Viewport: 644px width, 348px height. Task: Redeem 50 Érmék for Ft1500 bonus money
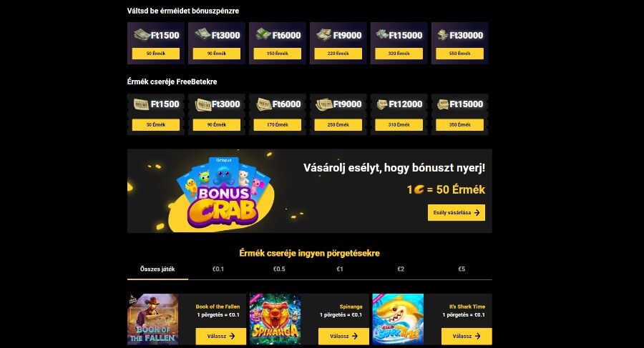point(156,54)
